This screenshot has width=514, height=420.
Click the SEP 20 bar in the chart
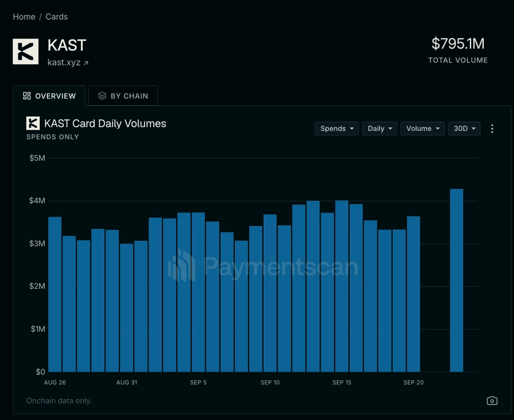point(414,294)
